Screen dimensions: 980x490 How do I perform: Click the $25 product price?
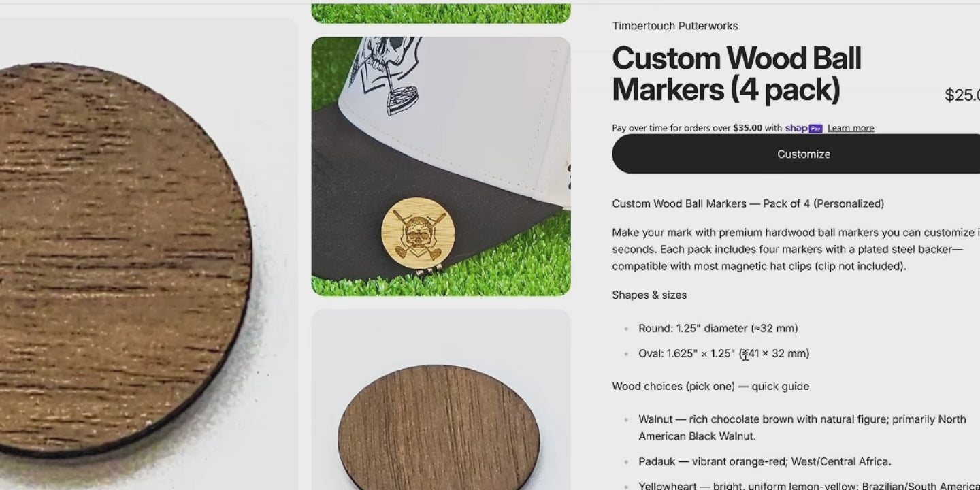(x=962, y=95)
